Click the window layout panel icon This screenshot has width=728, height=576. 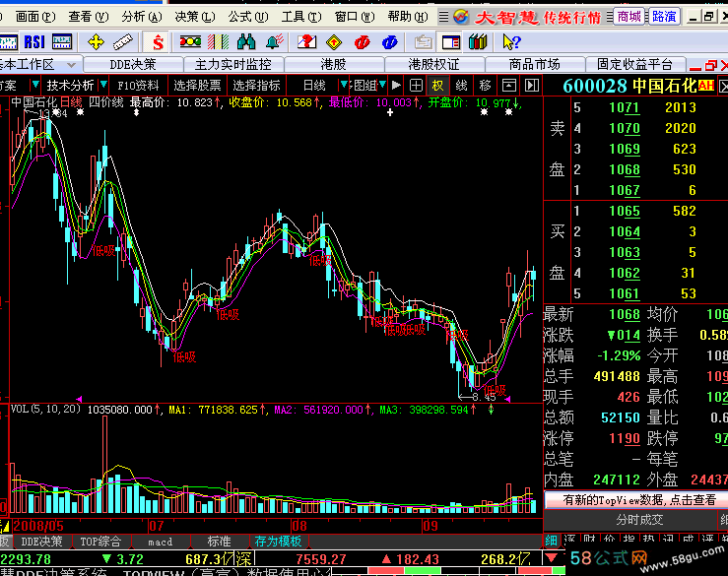pos(450,42)
